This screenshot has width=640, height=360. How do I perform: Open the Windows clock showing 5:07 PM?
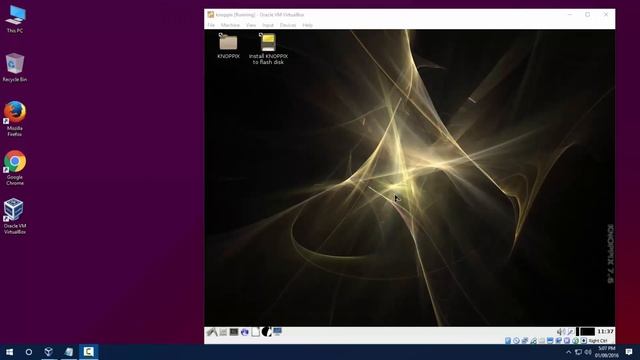(607, 352)
